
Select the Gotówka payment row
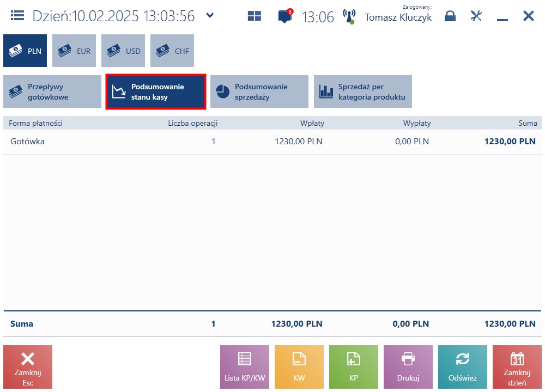(x=272, y=142)
